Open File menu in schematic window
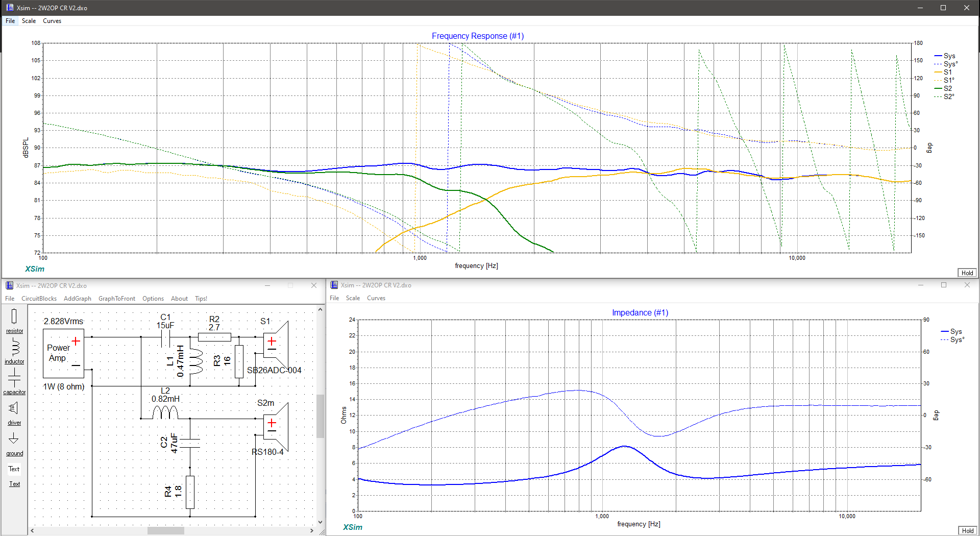980x536 pixels. (10, 299)
